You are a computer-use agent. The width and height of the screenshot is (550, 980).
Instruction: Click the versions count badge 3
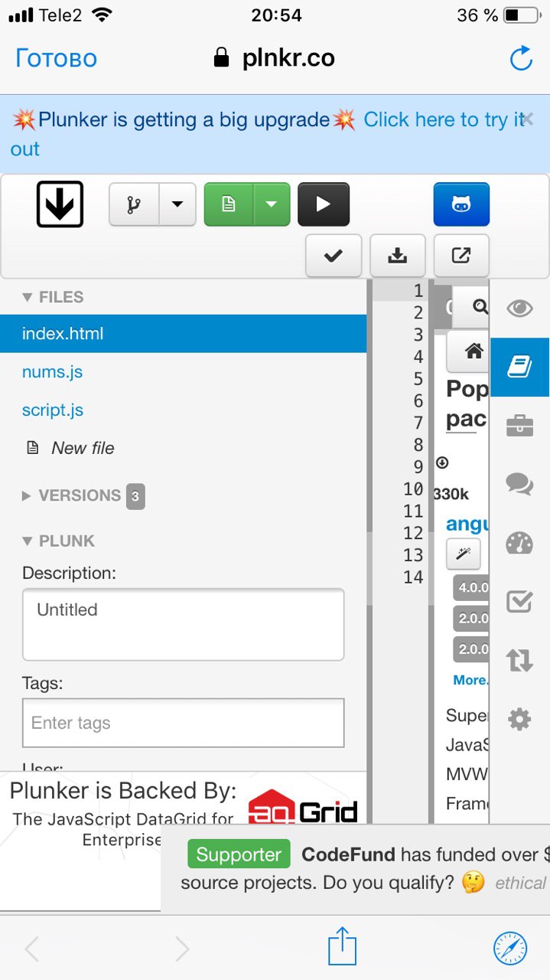[135, 496]
